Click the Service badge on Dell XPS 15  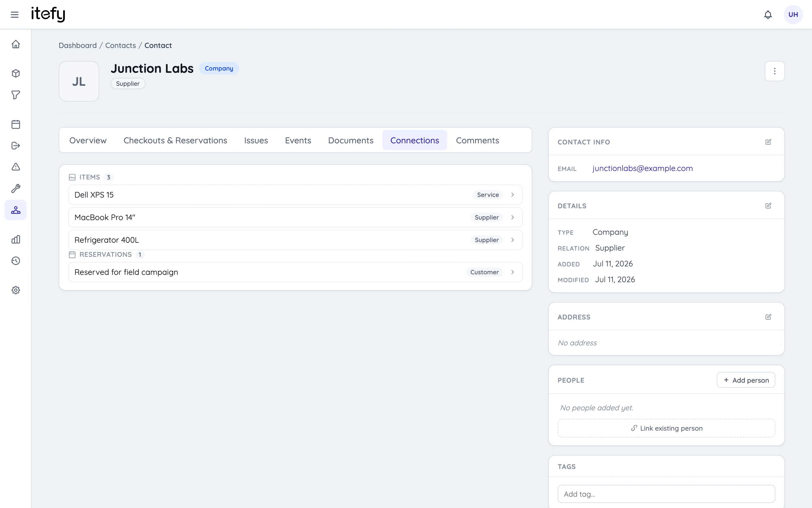pyautogui.click(x=488, y=195)
